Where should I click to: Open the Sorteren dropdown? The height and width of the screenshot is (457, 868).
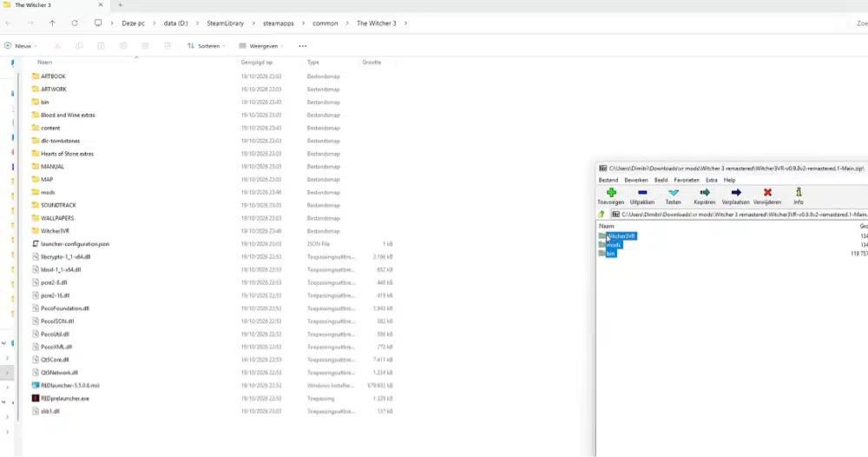206,46
